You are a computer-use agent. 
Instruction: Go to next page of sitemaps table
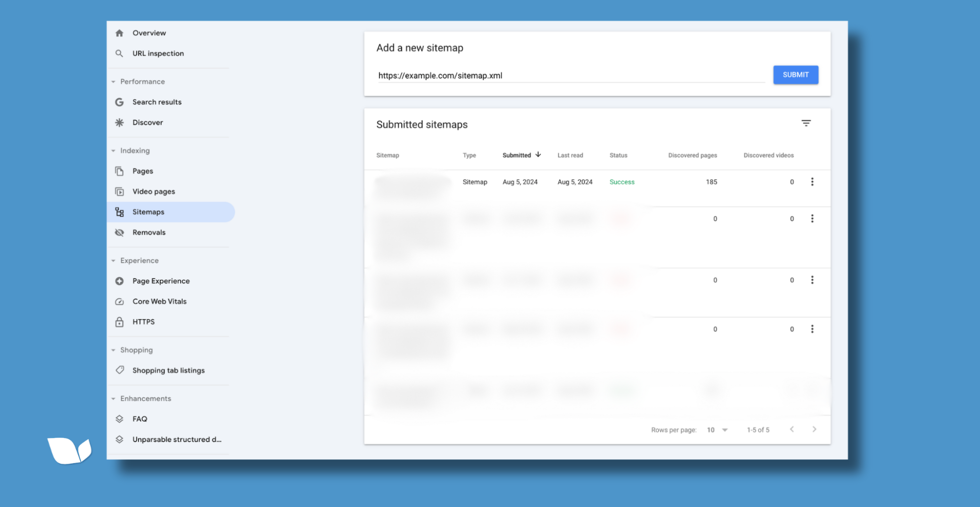(814, 430)
